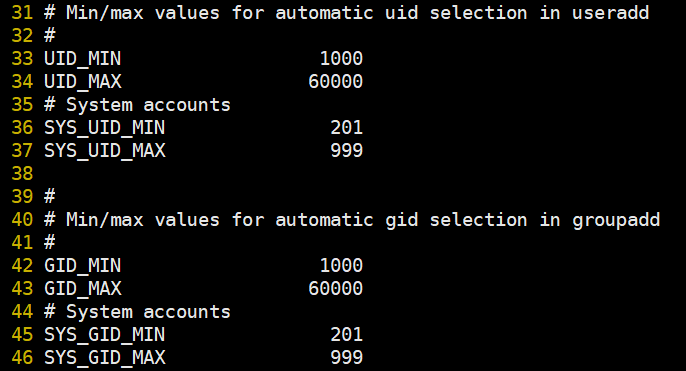The image size is (686, 371).
Task: Click line number 42
Action: (22, 266)
